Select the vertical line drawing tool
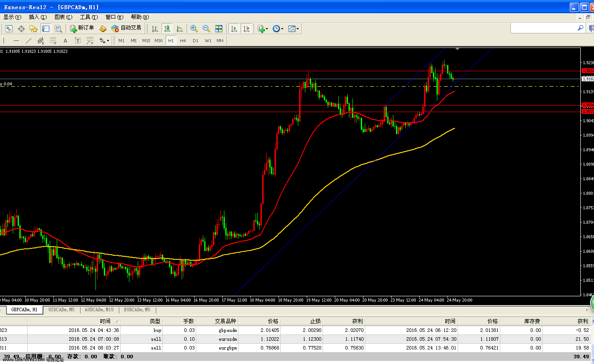 4,40
